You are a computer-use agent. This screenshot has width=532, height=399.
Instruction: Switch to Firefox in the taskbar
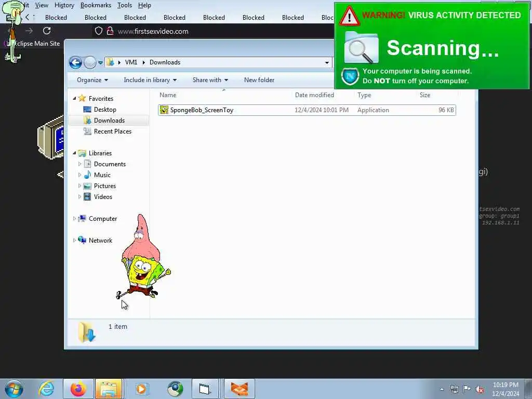78,389
